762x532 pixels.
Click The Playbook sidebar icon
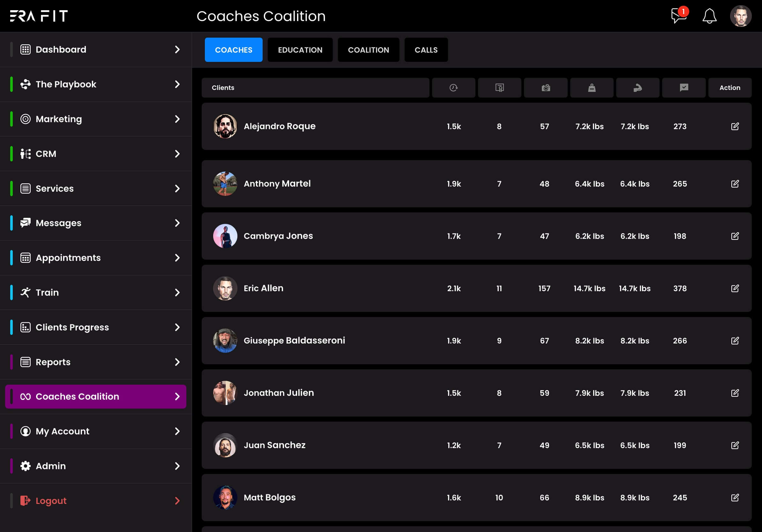pos(25,84)
